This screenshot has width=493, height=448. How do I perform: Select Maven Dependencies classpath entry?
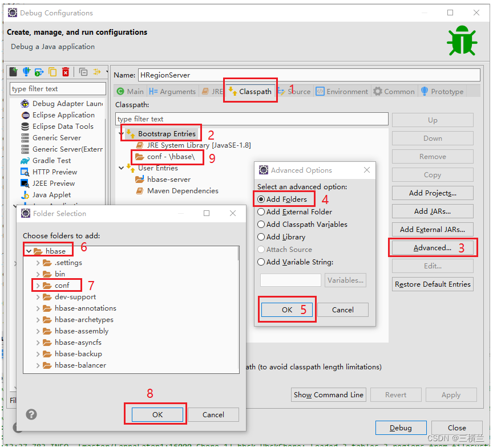click(x=177, y=191)
